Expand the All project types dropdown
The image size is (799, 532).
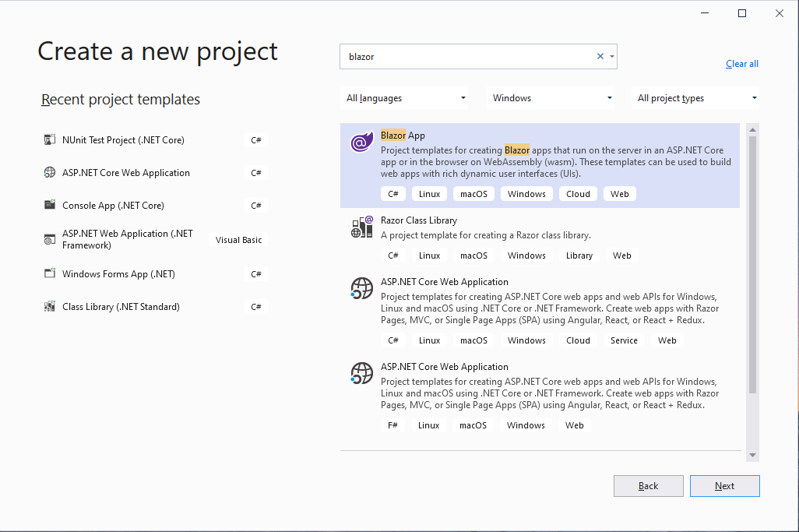[696, 98]
